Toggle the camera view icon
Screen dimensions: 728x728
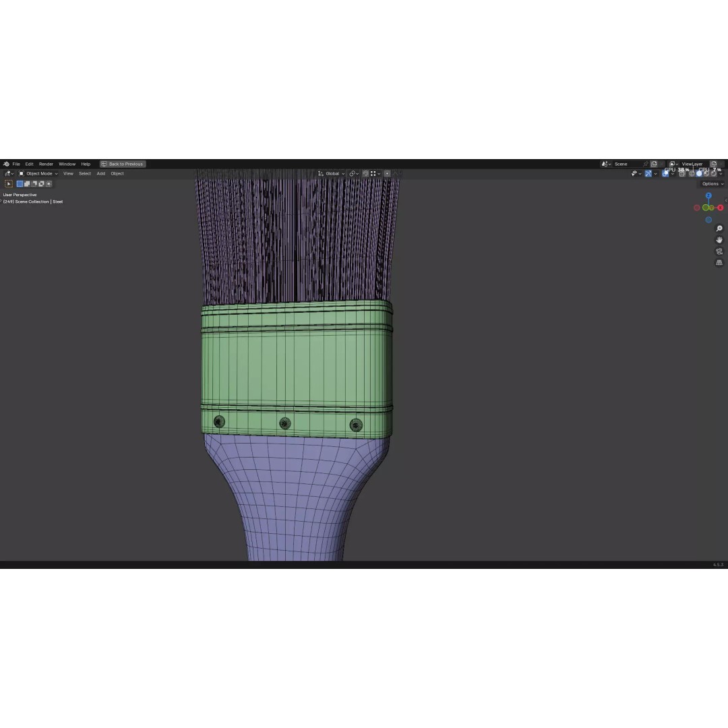click(x=719, y=251)
